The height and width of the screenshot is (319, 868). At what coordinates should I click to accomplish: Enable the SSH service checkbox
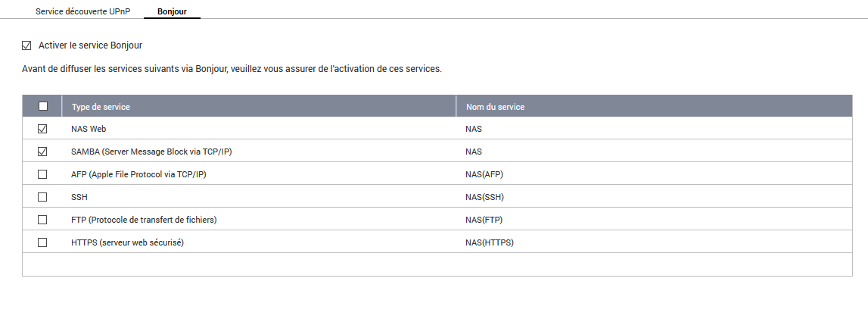click(42, 197)
